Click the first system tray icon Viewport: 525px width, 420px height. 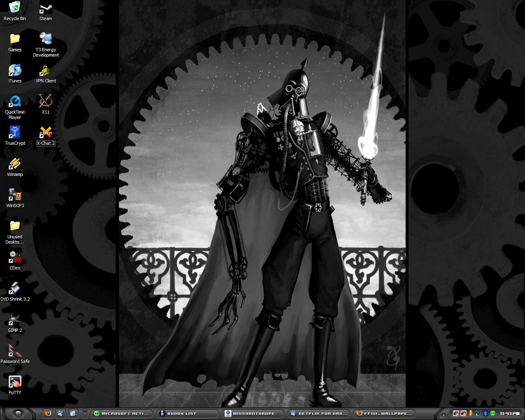[456, 413]
